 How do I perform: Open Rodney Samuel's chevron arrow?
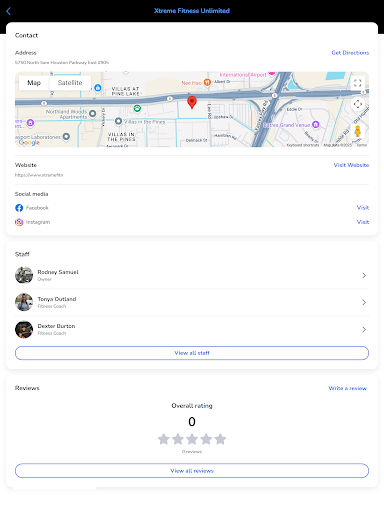click(x=364, y=275)
